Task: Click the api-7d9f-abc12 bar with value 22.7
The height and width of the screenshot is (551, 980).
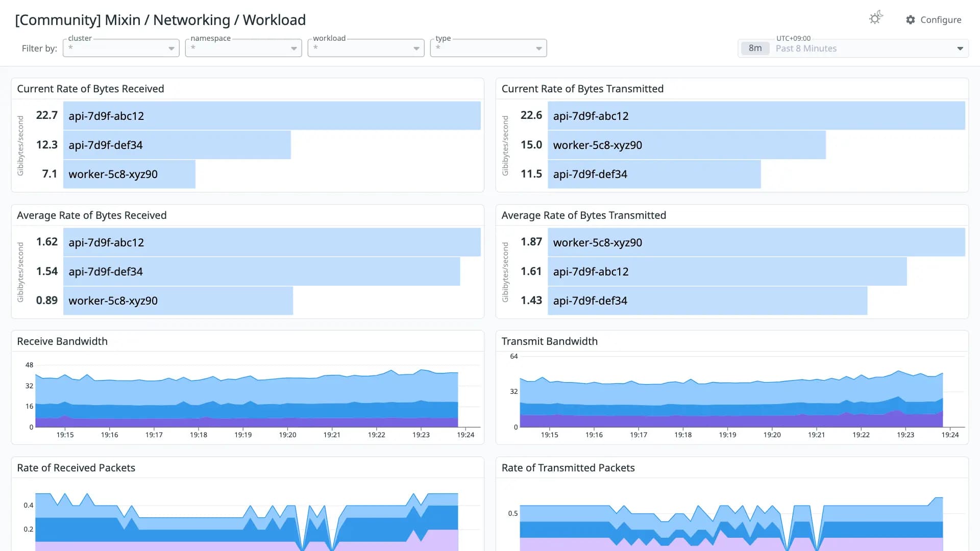Action: tap(272, 116)
